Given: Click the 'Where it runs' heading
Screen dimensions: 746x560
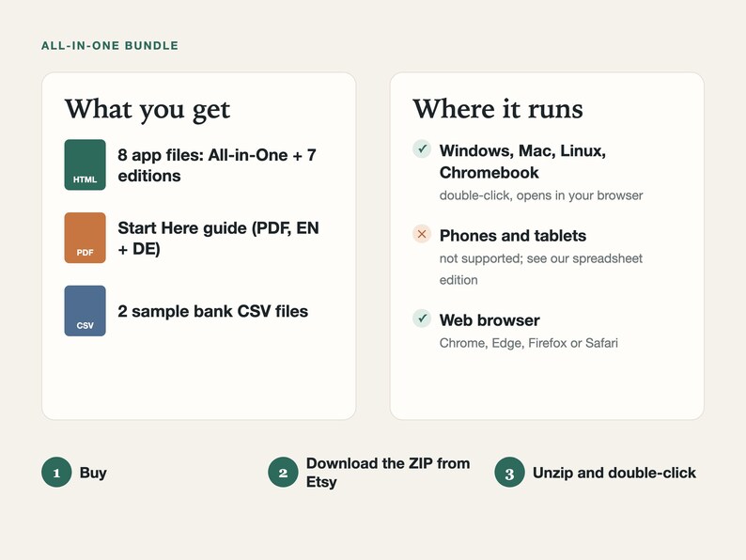Looking at the screenshot, I should click(498, 109).
